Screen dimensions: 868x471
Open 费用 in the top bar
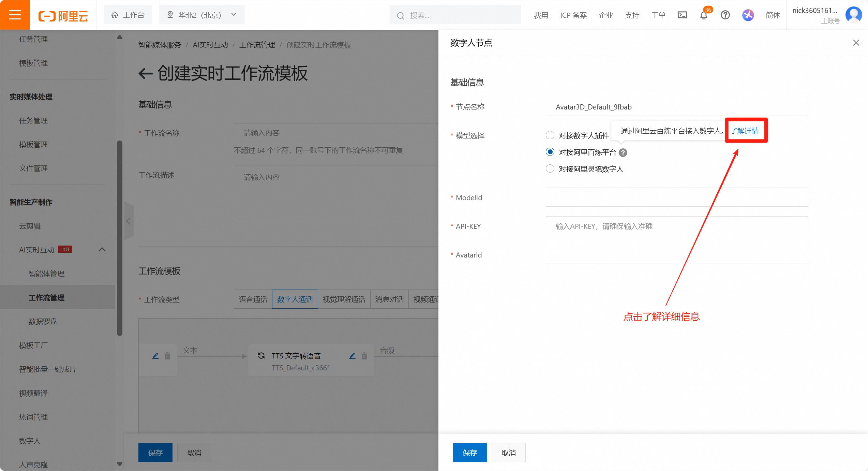[x=541, y=15]
